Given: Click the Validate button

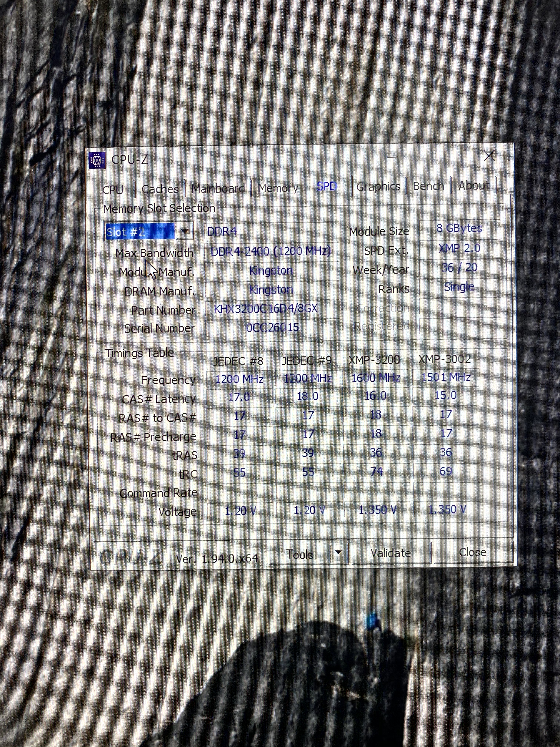Looking at the screenshot, I should tap(391, 553).
